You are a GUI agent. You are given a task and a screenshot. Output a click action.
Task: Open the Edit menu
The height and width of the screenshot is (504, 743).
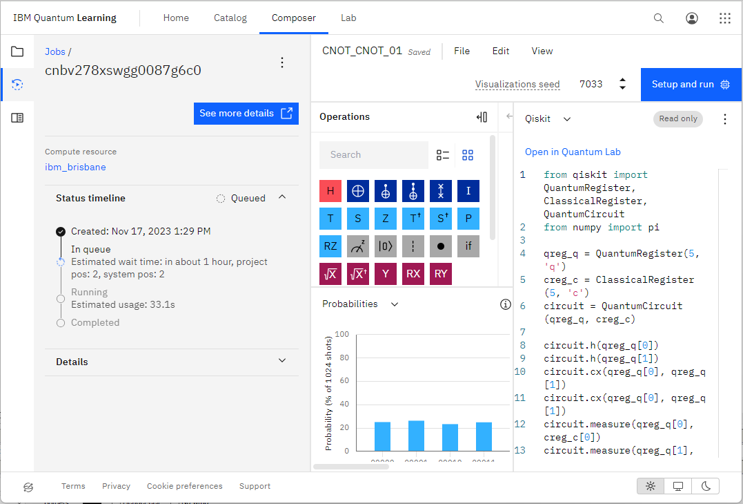coord(500,51)
